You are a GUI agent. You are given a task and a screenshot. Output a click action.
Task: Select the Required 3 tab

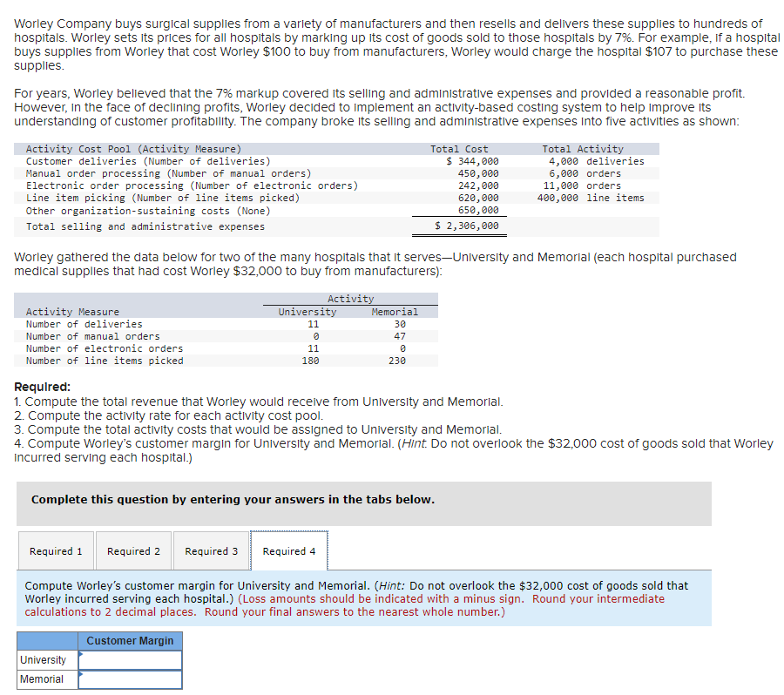211,551
